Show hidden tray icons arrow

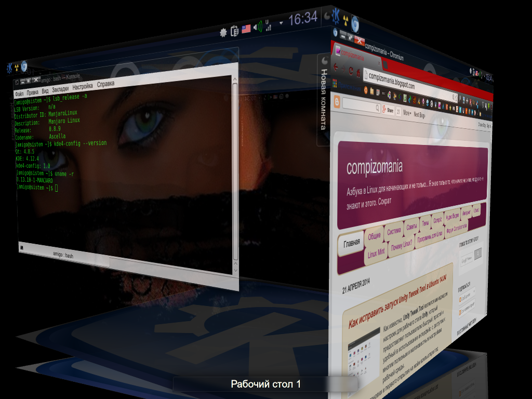281,23
